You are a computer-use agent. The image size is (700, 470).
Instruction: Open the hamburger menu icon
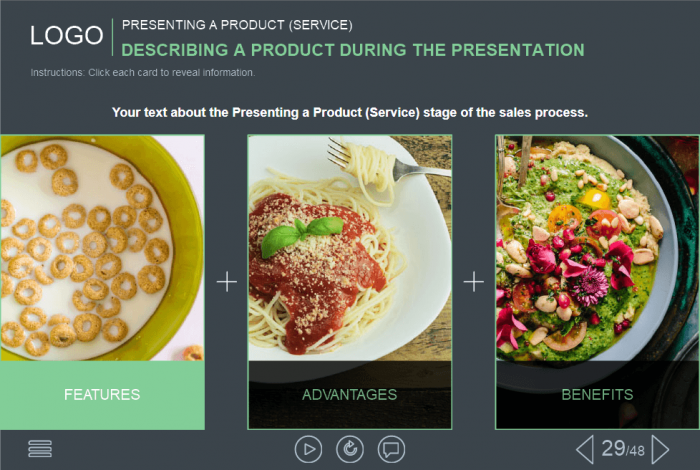pos(40,449)
